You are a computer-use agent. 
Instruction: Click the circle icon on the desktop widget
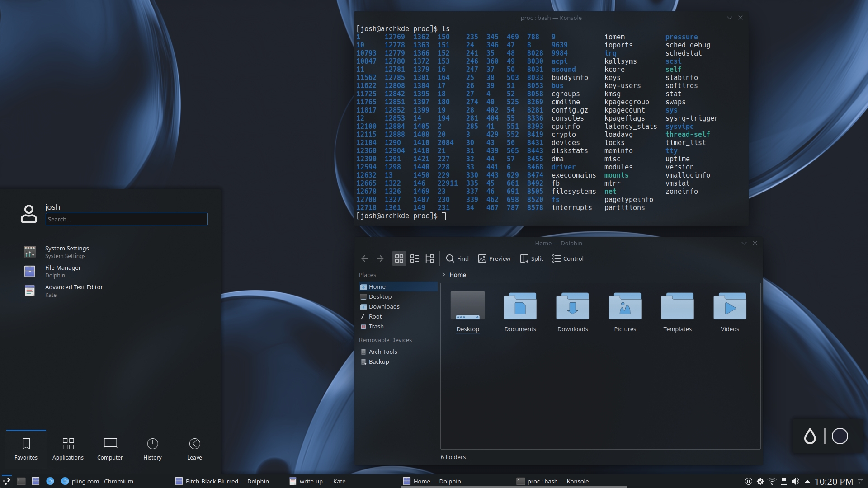[840, 436]
